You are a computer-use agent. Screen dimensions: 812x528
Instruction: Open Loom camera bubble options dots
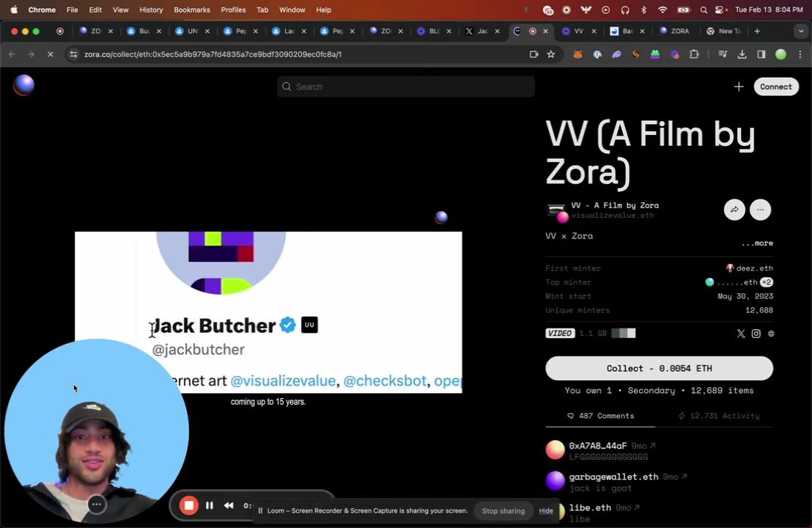click(x=96, y=504)
